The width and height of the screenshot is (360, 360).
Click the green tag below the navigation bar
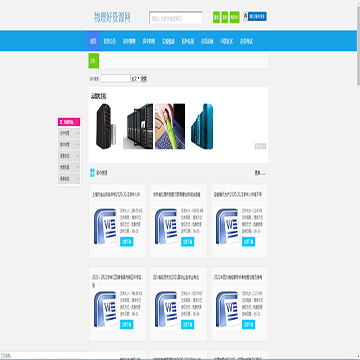93,61
